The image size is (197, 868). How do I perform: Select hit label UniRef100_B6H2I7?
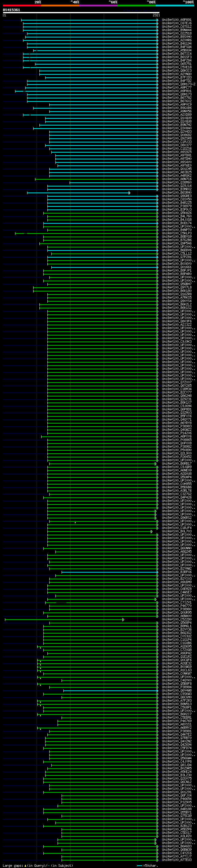pos(176,714)
